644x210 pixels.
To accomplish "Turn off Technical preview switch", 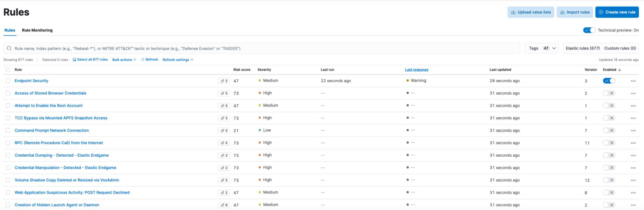I will tap(589, 30).
